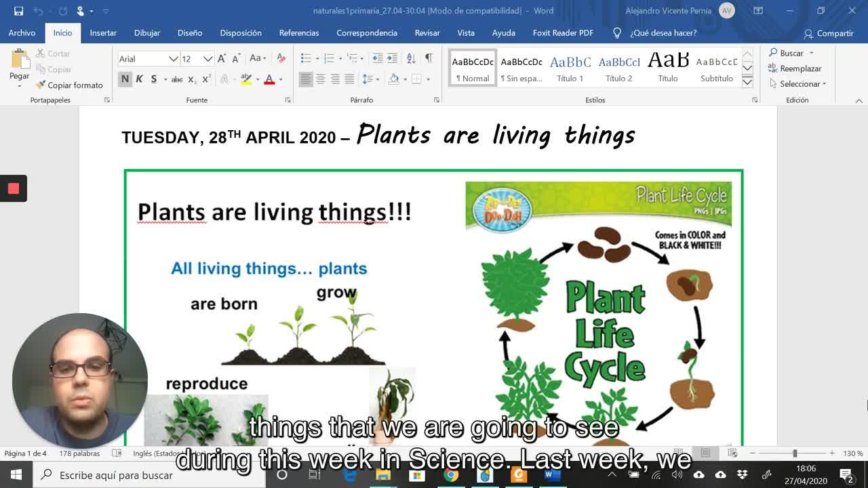This screenshot has height=488, width=868.
Task: Click Copiar formato painter
Action: click(69, 85)
